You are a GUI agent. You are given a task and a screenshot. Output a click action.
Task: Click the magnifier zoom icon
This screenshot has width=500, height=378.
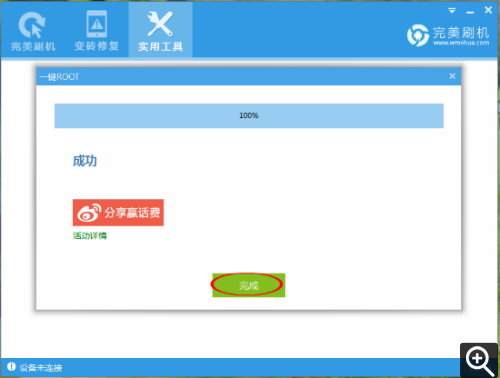coord(479,360)
